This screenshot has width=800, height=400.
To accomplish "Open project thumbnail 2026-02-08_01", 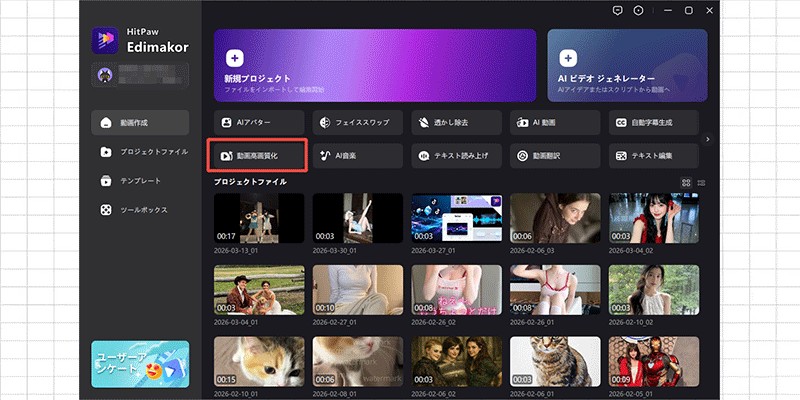I will point(358,361).
